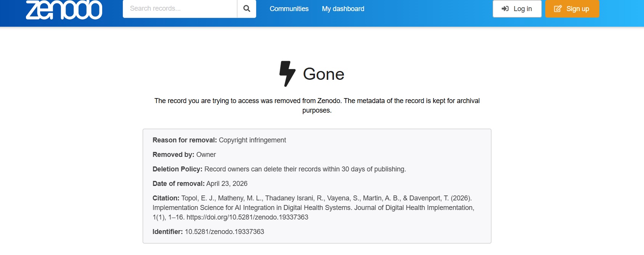
Task: Click the Identifier value 10.5281/zenodo.19337363
Action: pos(224,232)
